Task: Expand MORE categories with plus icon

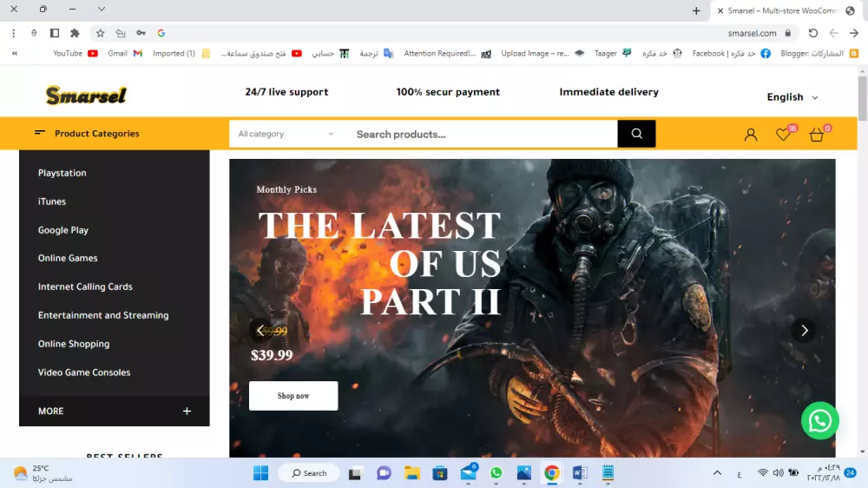Action: 187,411
